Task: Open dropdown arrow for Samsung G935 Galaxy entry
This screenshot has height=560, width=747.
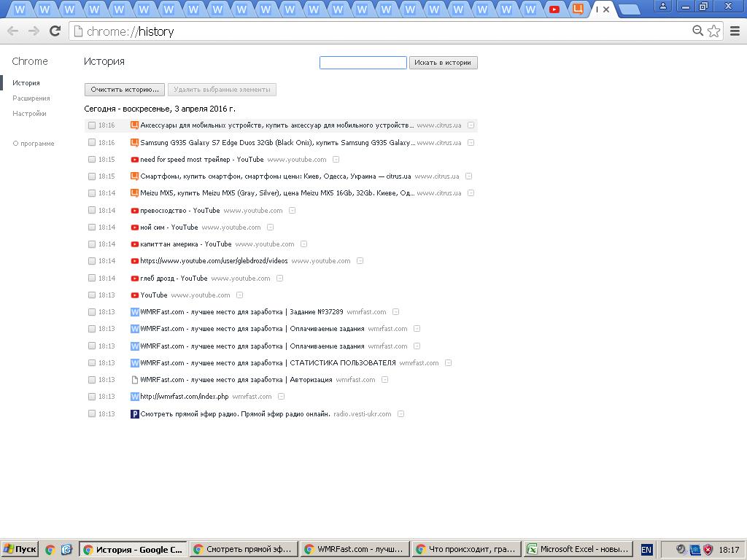Action: pos(471,142)
